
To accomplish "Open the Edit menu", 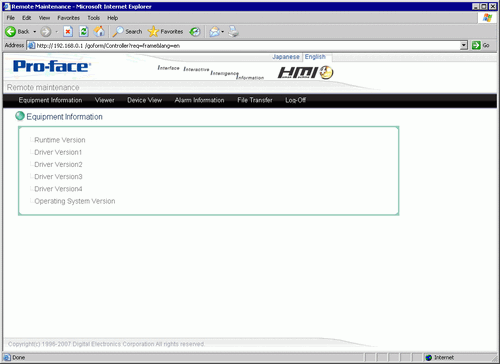I will click(x=27, y=18).
